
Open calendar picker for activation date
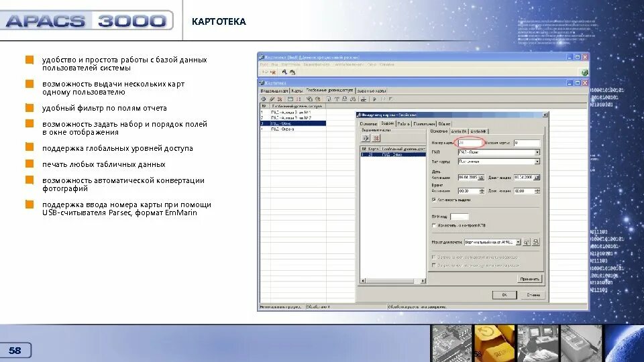coord(482,178)
